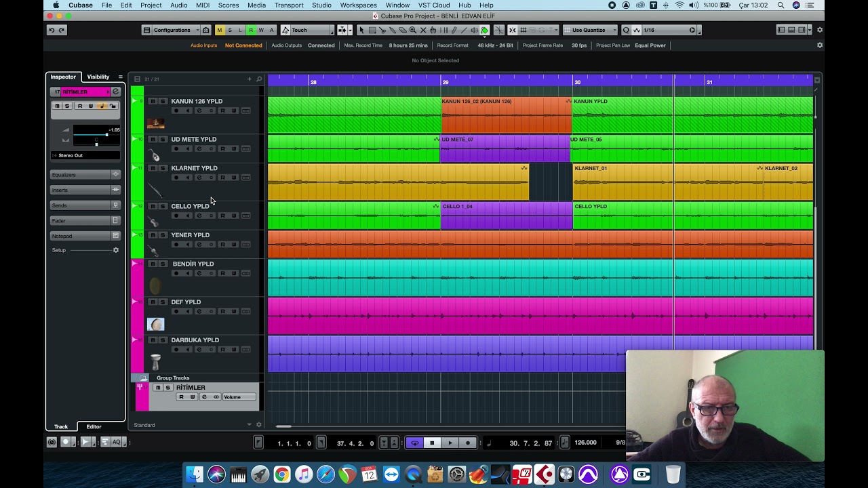Screen dimensions: 868x488
Task: Click the Volume automation parameter on RİTİMLER
Action: coord(240,397)
